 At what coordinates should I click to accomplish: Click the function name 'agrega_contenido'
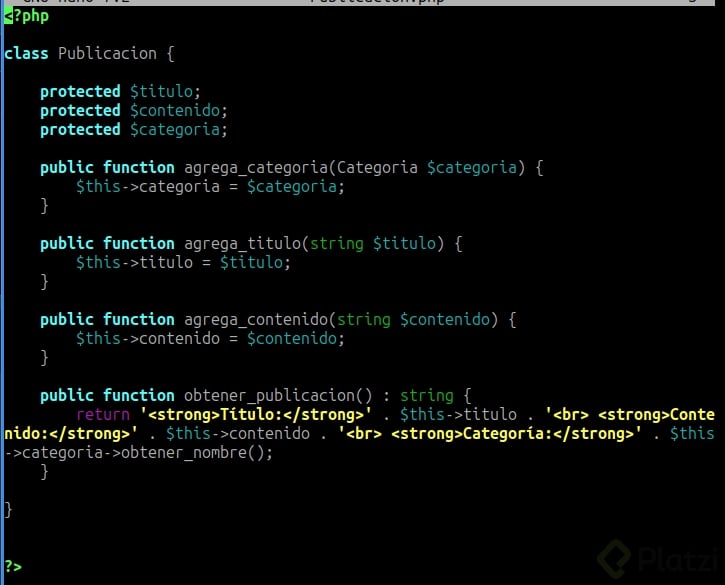256,319
